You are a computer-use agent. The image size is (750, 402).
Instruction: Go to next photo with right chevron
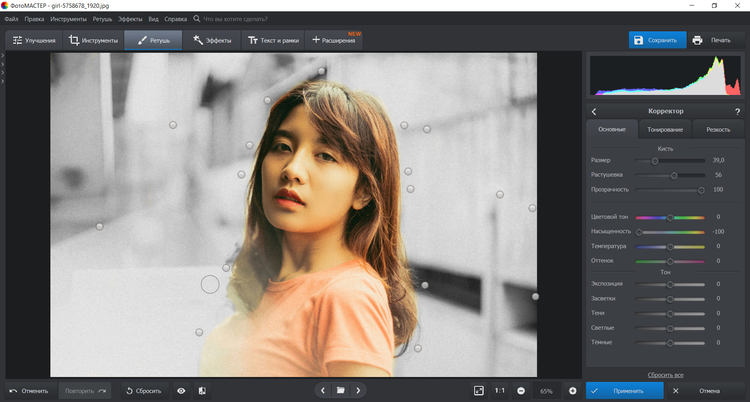click(x=359, y=390)
